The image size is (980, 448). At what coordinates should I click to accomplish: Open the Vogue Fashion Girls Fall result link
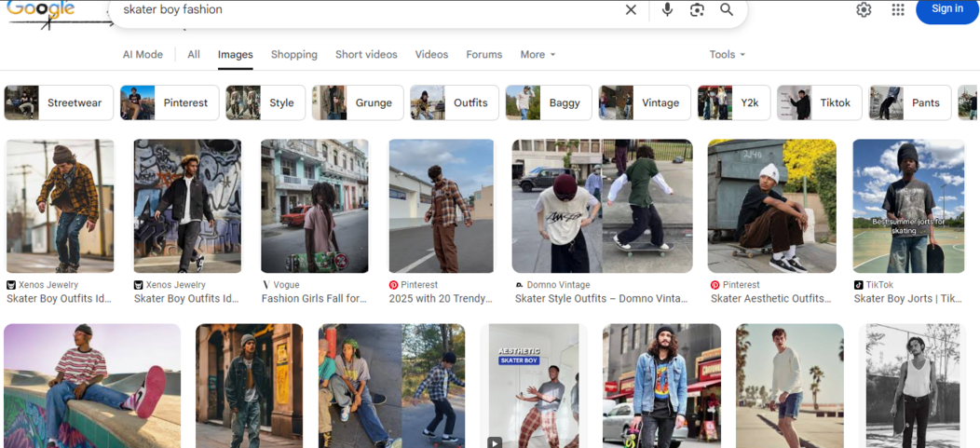(x=314, y=299)
